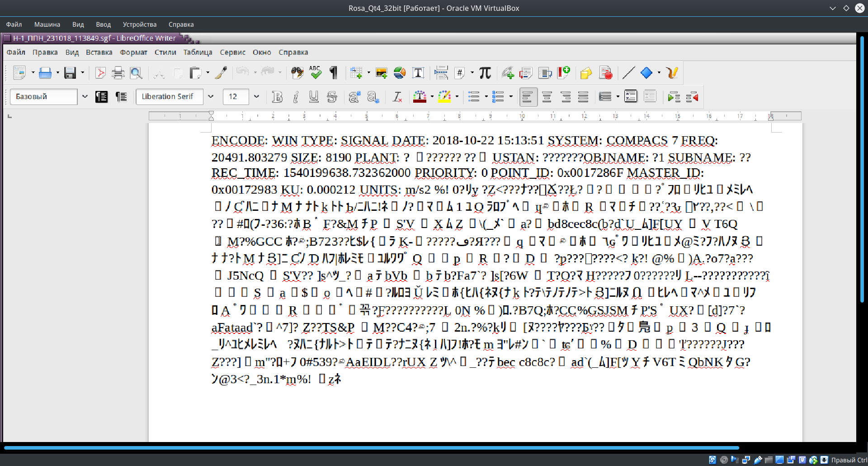Click the font size input field
The image size is (868, 466).
(x=236, y=97)
